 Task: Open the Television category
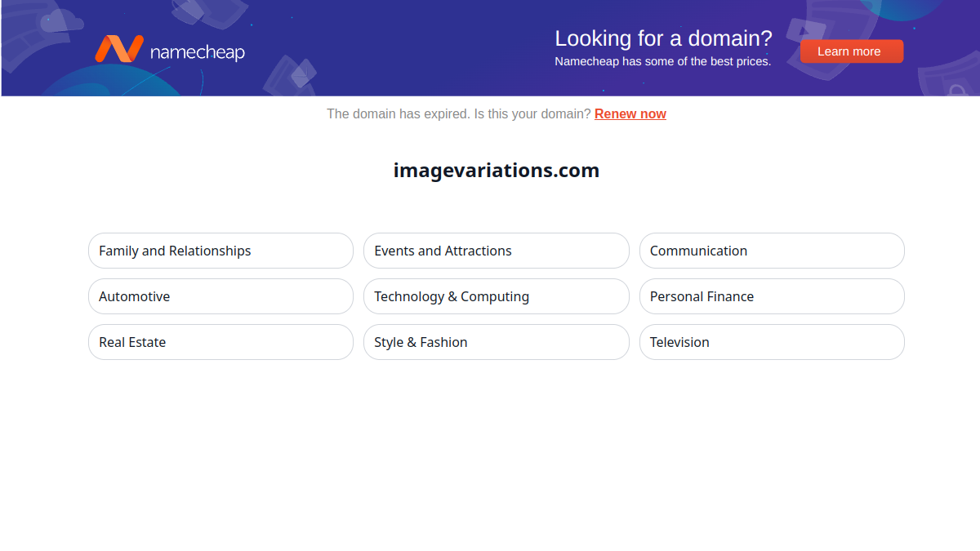click(772, 342)
